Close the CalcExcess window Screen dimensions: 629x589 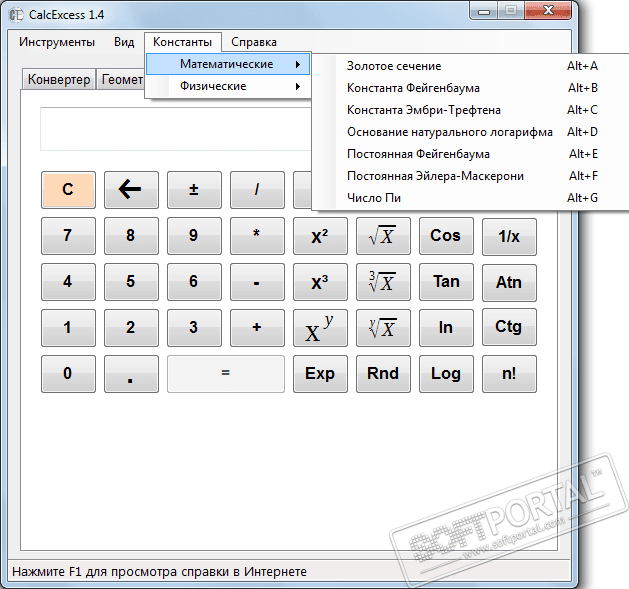pos(548,11)
